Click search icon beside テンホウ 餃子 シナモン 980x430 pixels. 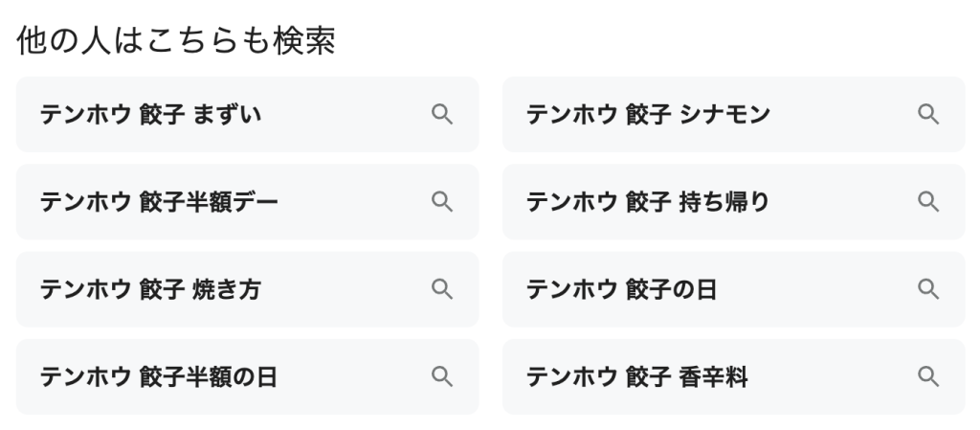(x=928, y=114)
